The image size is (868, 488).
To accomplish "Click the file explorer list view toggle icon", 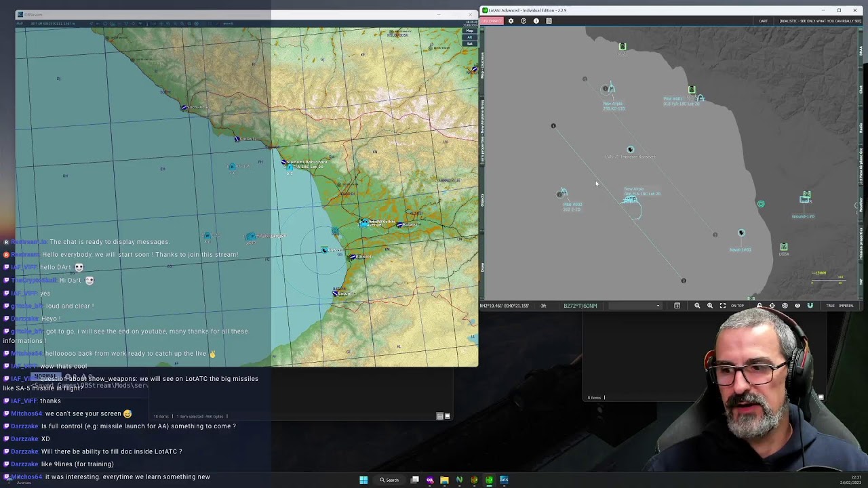I will tap(439, 416).
